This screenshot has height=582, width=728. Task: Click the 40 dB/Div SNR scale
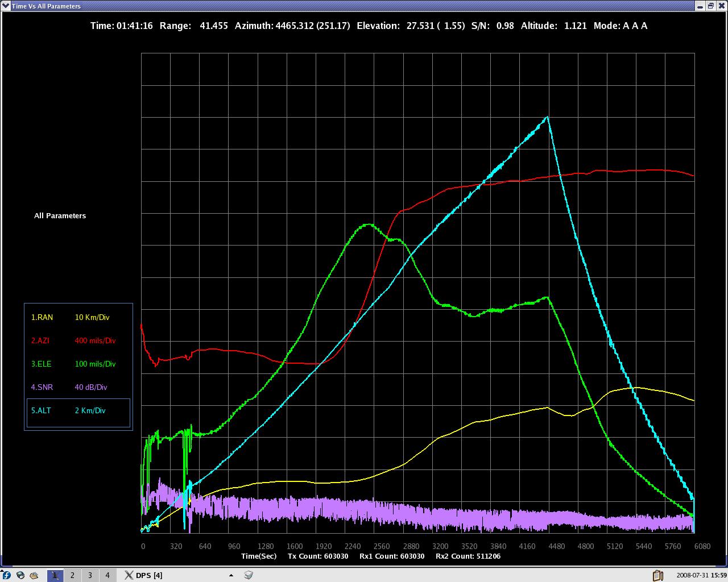91,387
